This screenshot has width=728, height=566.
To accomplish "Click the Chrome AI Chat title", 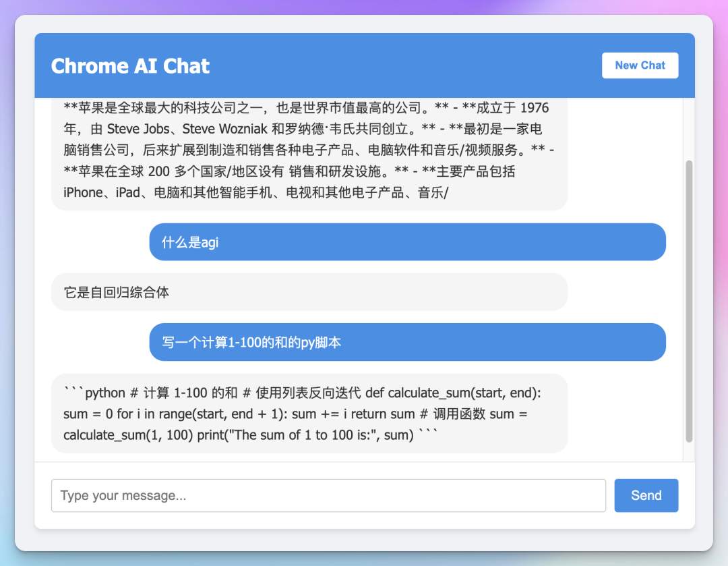I will (130, 65).
